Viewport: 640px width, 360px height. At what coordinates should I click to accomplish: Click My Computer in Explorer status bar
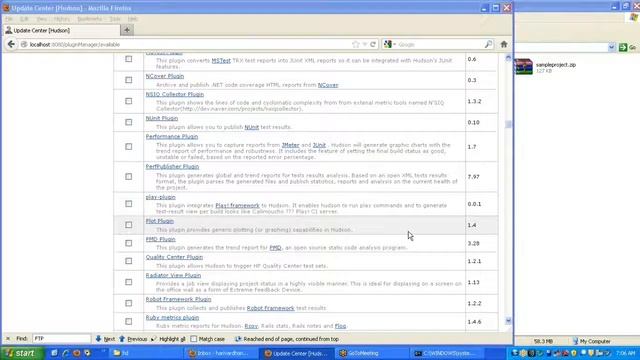[591, 341]
